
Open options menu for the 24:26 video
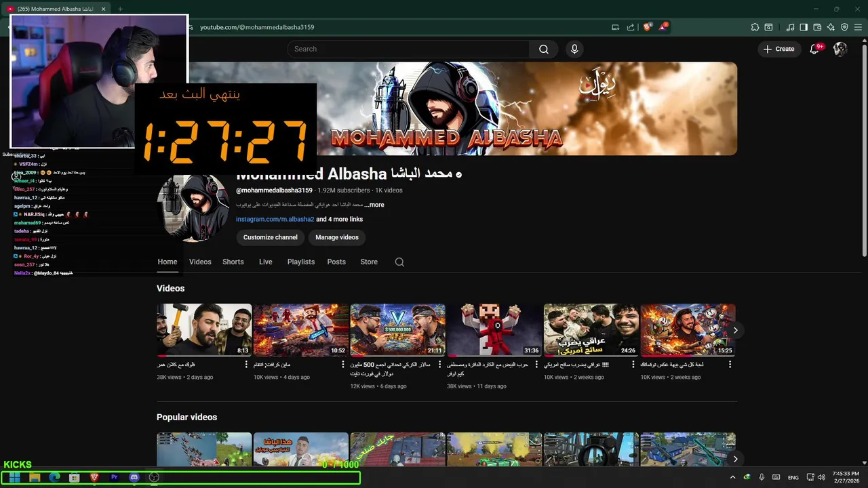pos(633,365)
